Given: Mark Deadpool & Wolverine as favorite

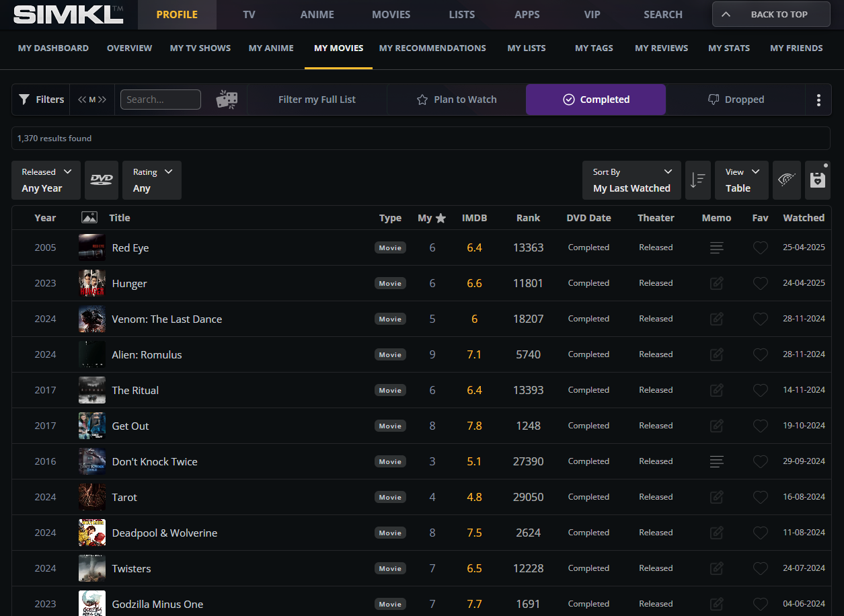Looking at the screenshot, I should point(760,533).
